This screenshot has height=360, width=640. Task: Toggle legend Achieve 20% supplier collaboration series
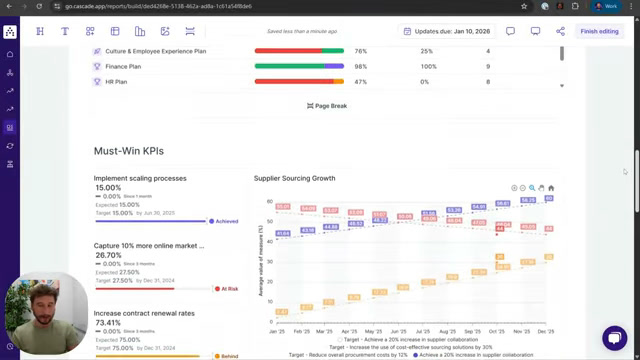[473, 355]
